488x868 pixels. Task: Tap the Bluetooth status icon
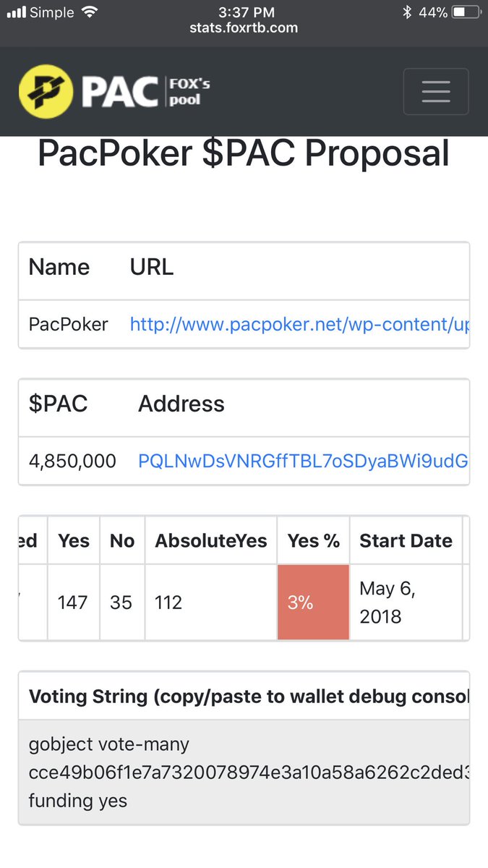407,12
